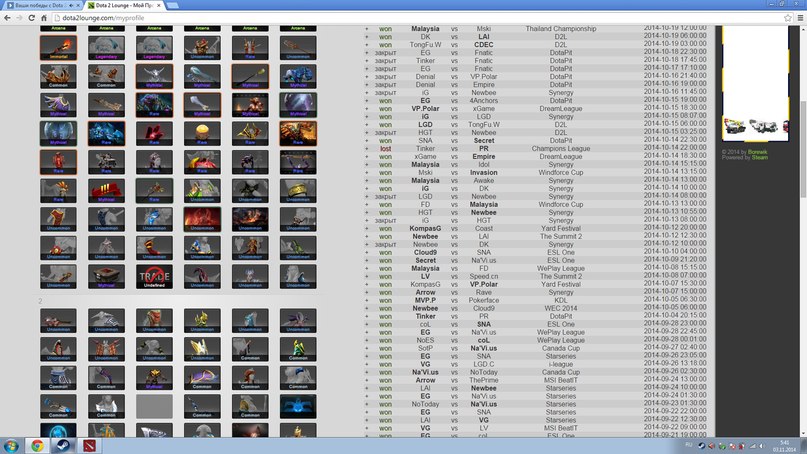Bookmark this page with the star icon
This screenshot has height=454, width=807.
pos(787,18)
